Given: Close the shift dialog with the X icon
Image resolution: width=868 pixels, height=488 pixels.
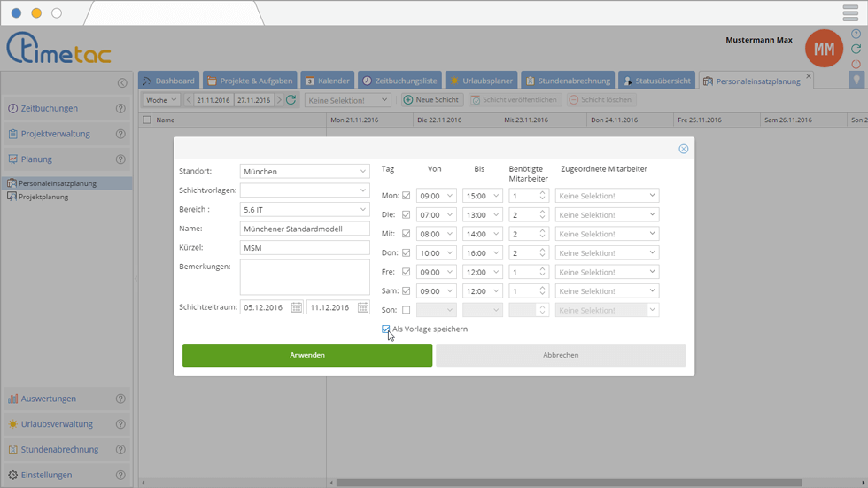Looking at the screenshot, I should coord(683,149).
